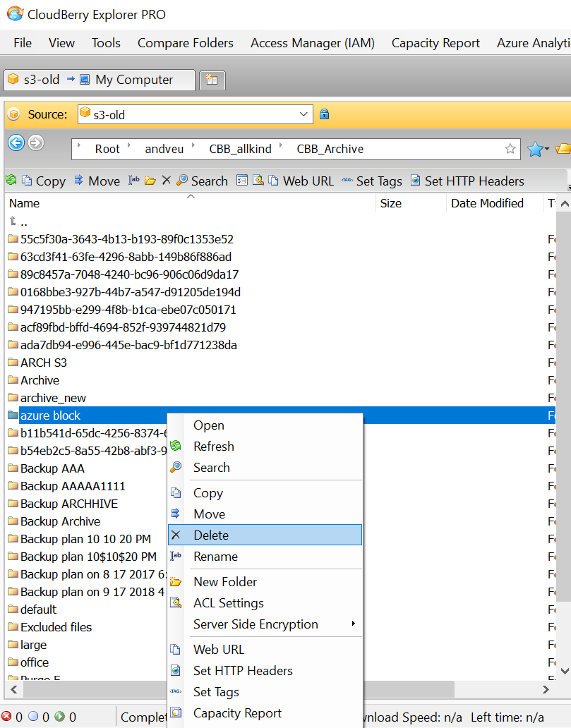Select the archive_new folder
The width and height of the screenshot is (571, 728).
point(279,398)
